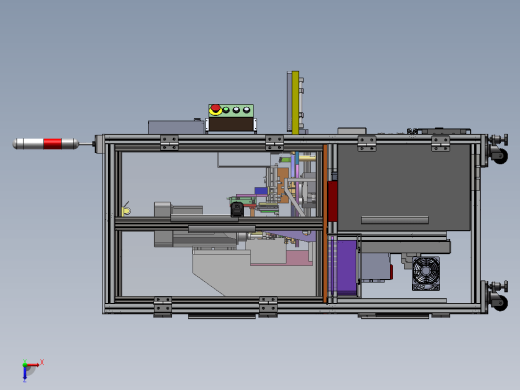The width and height of the screenshot is (520, 390).
Task: Select the upper right caster wheel
Action: [499, 156]
